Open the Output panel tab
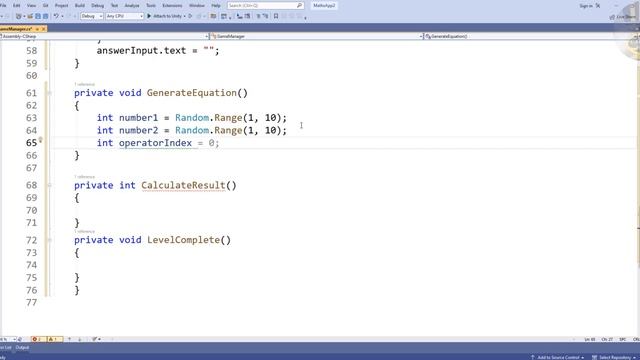 [x=22, y=348]
